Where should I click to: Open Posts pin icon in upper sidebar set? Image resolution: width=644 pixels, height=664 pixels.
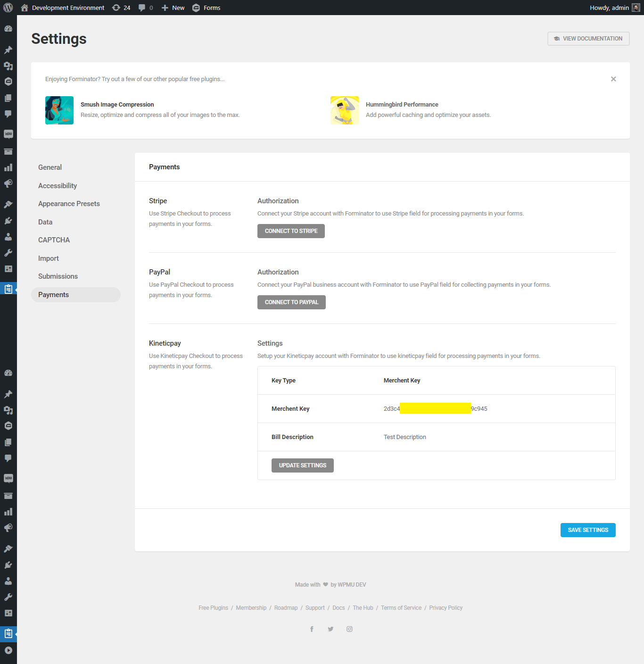point(8,50)
